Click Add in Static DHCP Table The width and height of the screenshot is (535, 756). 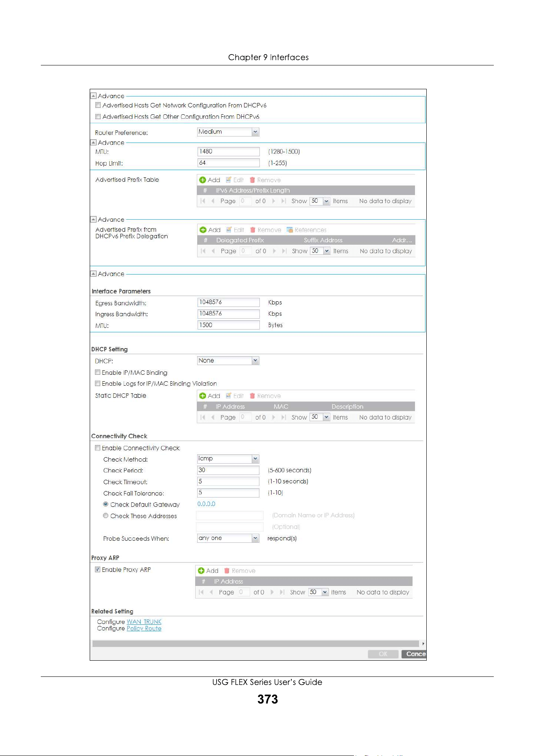[209, 396]
